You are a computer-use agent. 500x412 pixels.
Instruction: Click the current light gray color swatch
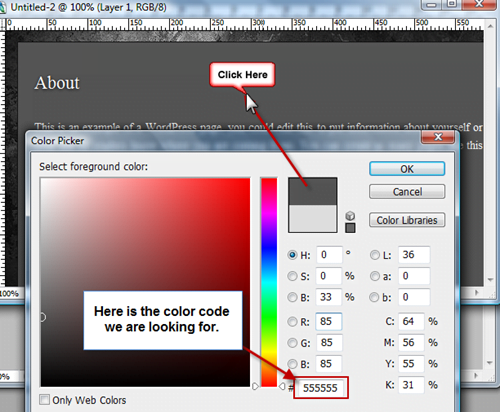(x=313, y=218)
